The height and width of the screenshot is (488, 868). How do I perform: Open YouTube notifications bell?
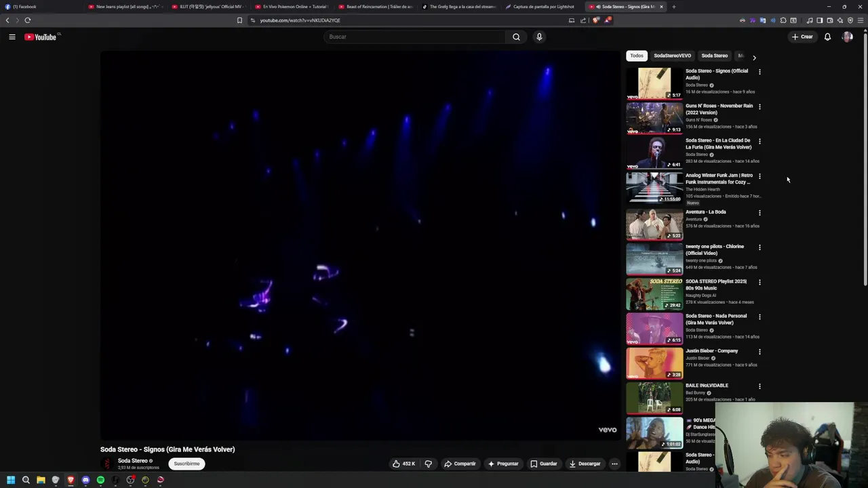(x=827, y=37)
